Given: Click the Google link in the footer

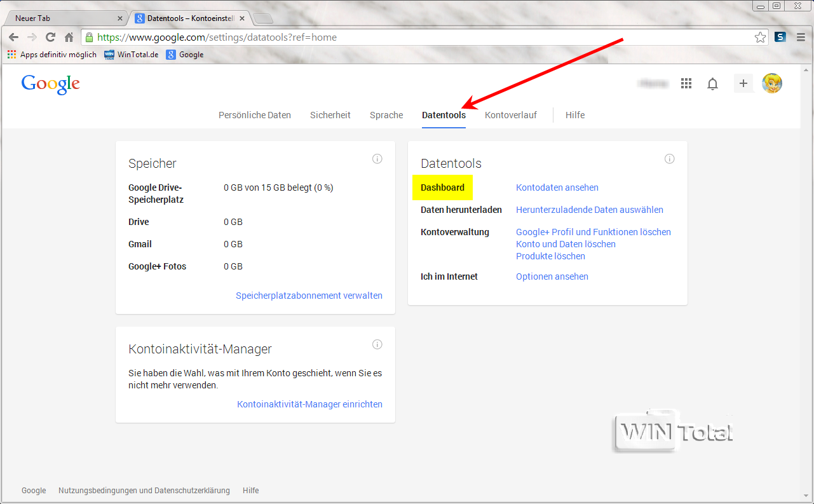Looking at the screenshot, I should coord(34,491).
